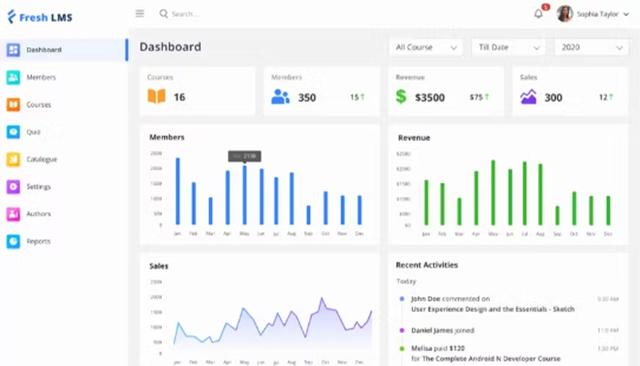Click the 15 increase indicator in Members card
Image resolution: width=640 pixels, height=366 pixels.
click(x=357, y=97)
